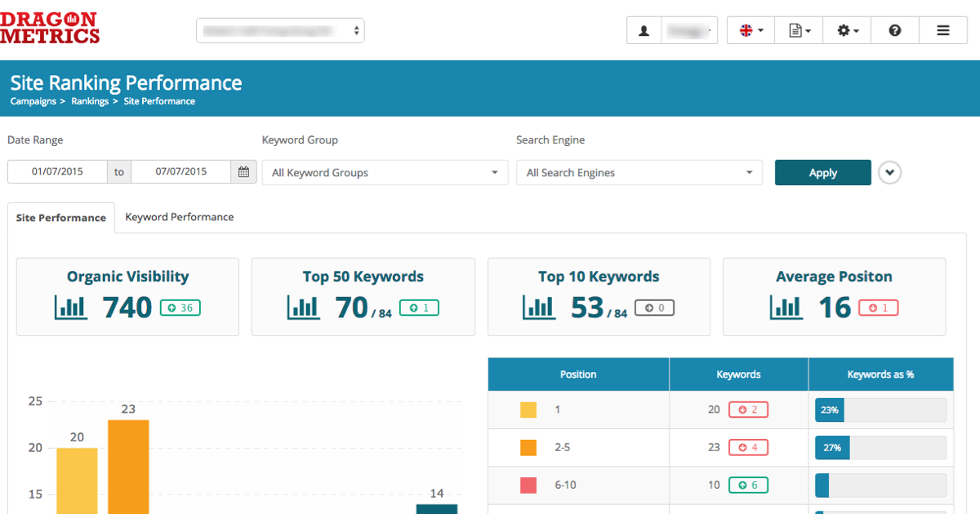Open the campaign selector dropdown at top

click(280, 30)
